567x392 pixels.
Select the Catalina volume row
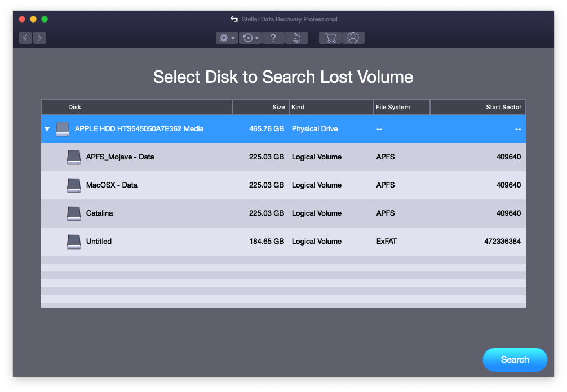[283, 213]
